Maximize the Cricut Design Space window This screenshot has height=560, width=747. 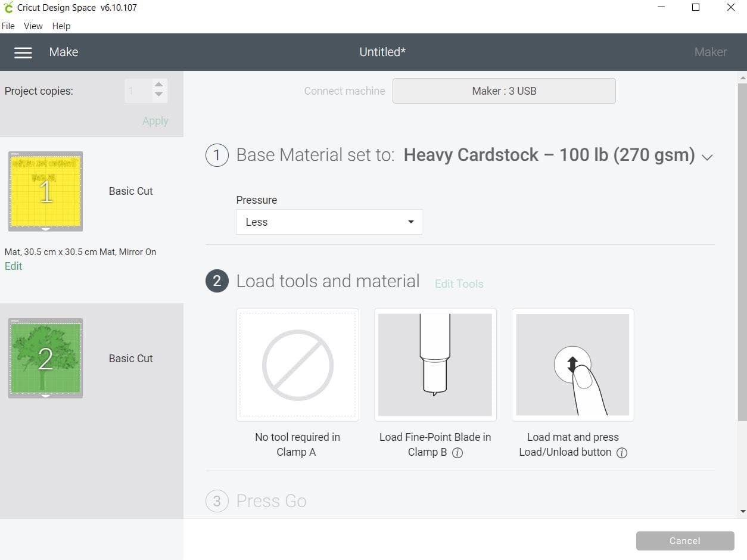click(x=696, y=8)
